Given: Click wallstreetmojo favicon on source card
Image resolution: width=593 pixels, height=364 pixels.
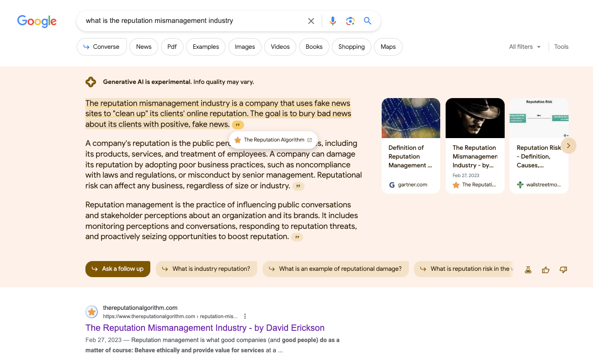Looking at the screenshot, I should [520, 185].
